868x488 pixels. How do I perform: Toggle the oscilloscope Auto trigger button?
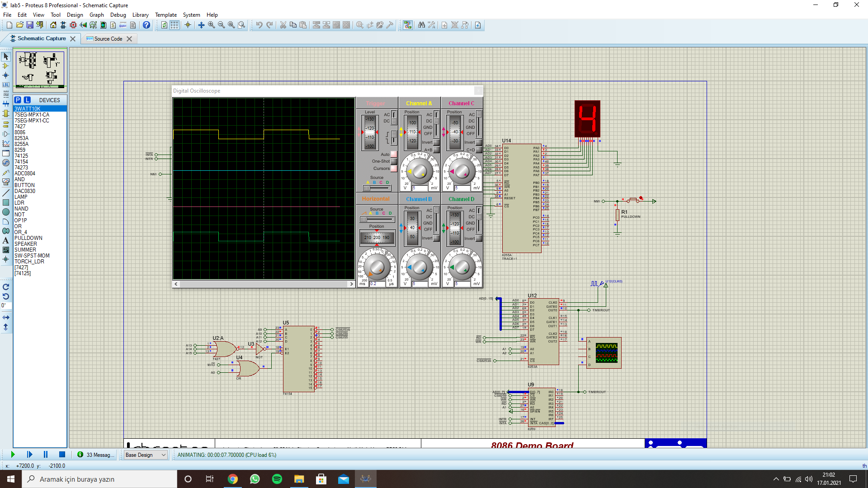[x=394, y=155]
